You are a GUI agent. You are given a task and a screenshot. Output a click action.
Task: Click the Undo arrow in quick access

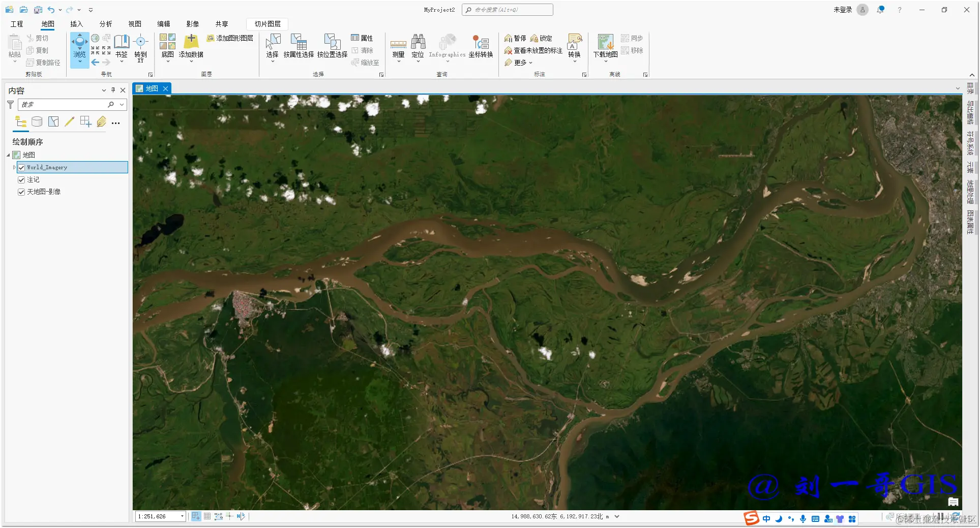pyautogui.click(x=51, y=10)
